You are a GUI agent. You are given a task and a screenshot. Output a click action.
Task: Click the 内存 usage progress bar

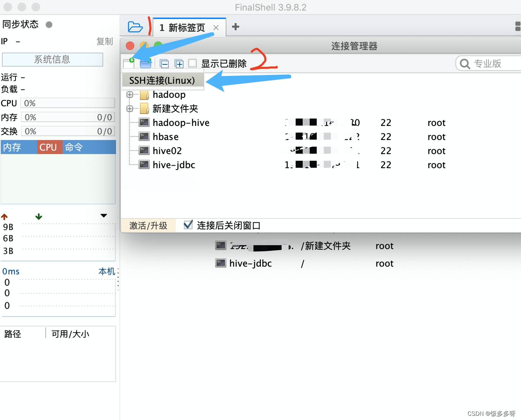tap(68, 117)
